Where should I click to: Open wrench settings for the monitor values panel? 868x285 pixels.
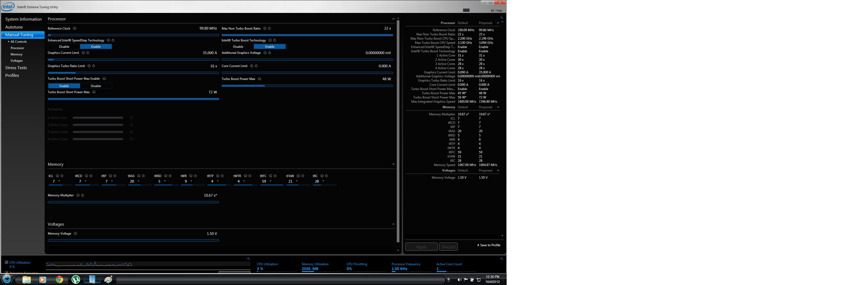[x=501, y=259]
